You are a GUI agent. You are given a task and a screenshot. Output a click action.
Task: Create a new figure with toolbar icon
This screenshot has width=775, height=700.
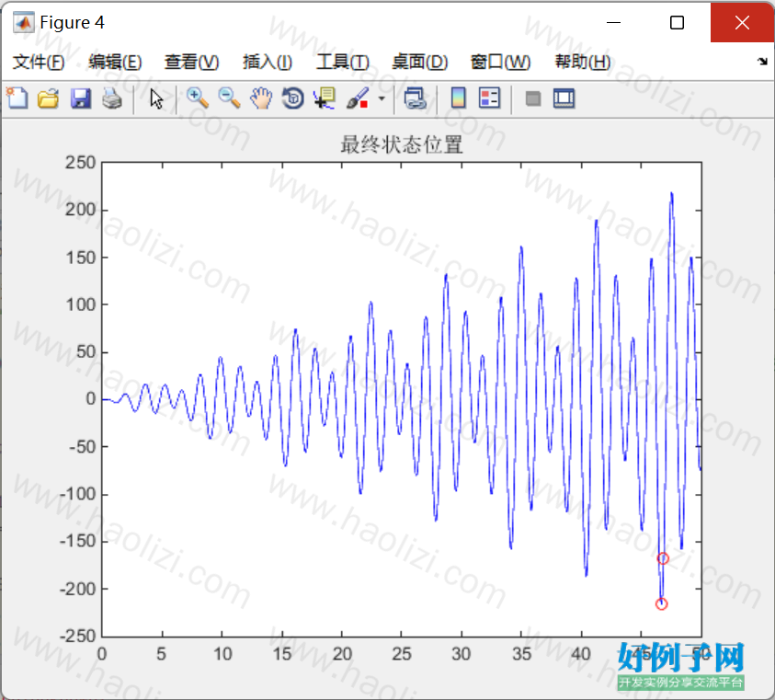pos(17,98)
